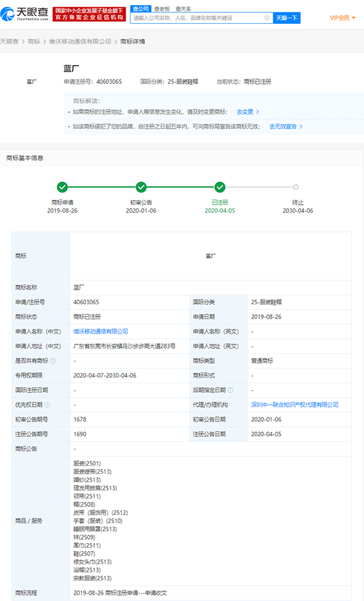Click the 终止 grey endpoint marker
Screen dimensions: 364x601
[x=296, y=187]
